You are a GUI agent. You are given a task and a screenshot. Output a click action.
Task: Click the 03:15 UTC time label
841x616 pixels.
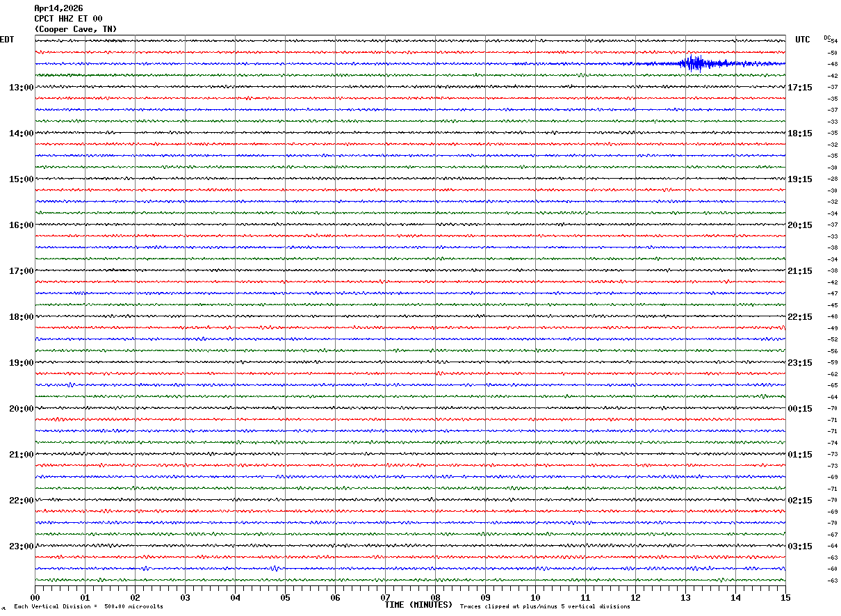(x=800, y=546)
